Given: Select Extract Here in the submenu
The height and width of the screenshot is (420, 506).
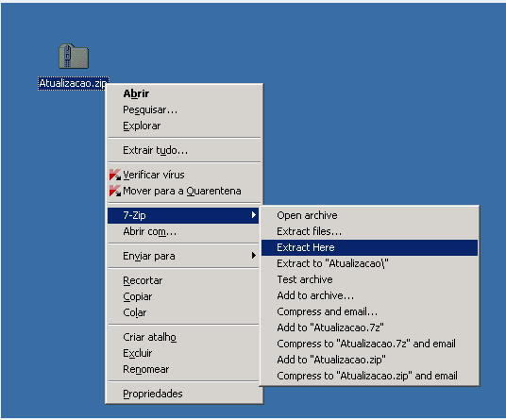Looking at the screenshot, I should 369,247.
